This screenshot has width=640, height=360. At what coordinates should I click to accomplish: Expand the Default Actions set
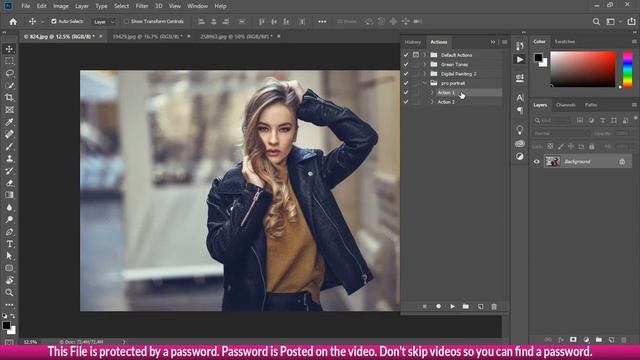pyautogui.click(x=424, y=55)
